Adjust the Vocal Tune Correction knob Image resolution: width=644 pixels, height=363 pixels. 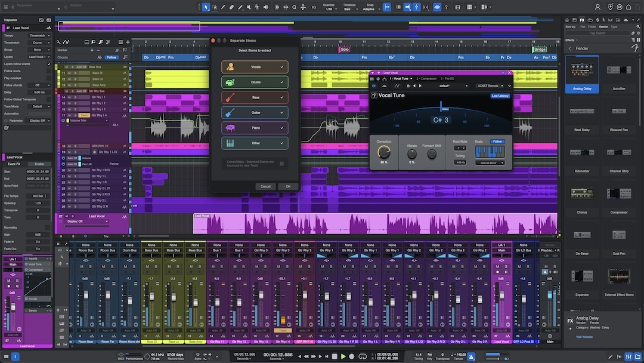coord(383,152)
